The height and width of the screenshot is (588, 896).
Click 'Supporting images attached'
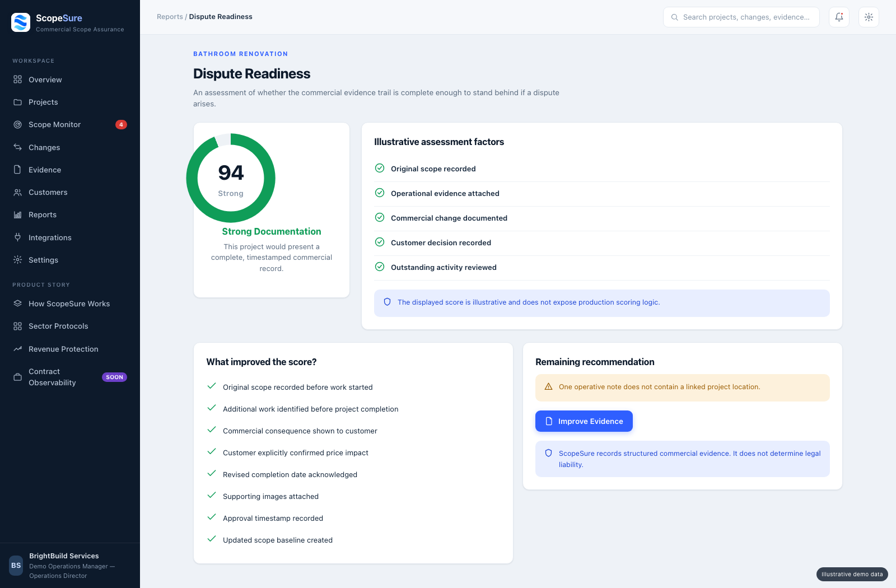tap(270, 496)
